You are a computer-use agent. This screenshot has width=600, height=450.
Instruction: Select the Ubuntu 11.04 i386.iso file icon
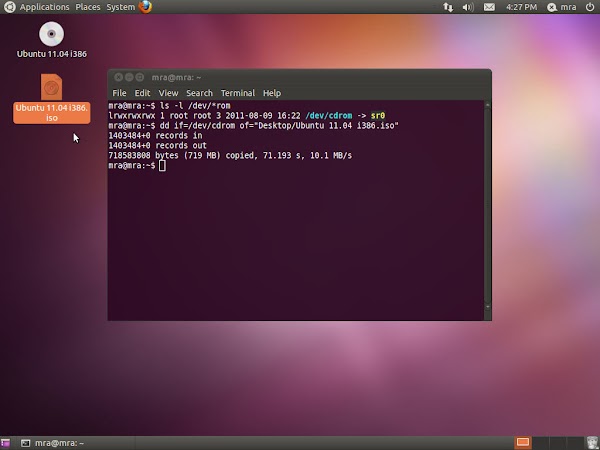click(51, 87)
